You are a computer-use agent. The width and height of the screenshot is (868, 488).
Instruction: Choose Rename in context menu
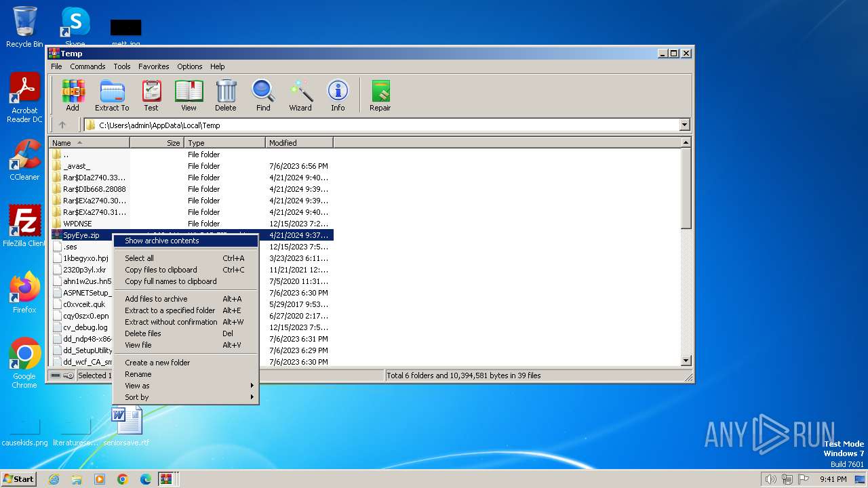coord(185,374)
